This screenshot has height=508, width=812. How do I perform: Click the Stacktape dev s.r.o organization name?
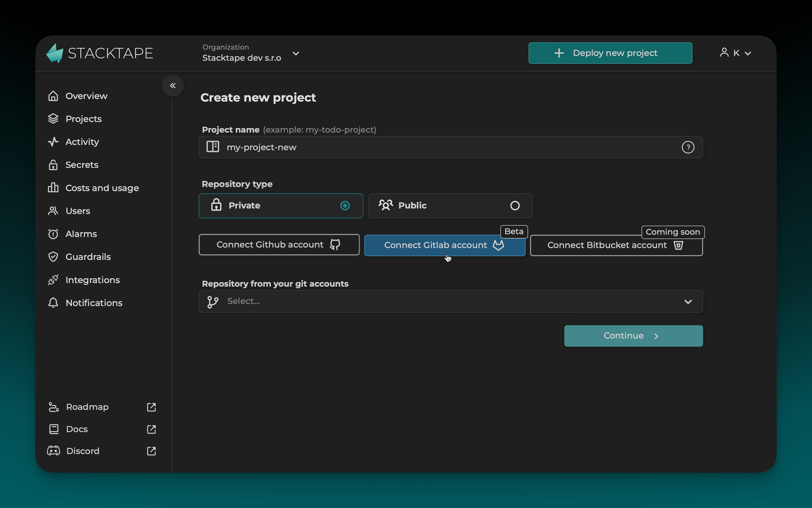coord(242,58)
